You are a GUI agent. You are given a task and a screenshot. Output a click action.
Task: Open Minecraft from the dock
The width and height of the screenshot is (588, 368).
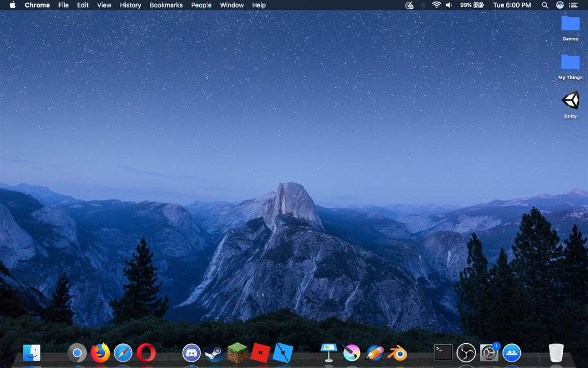[x=237, y=352]
